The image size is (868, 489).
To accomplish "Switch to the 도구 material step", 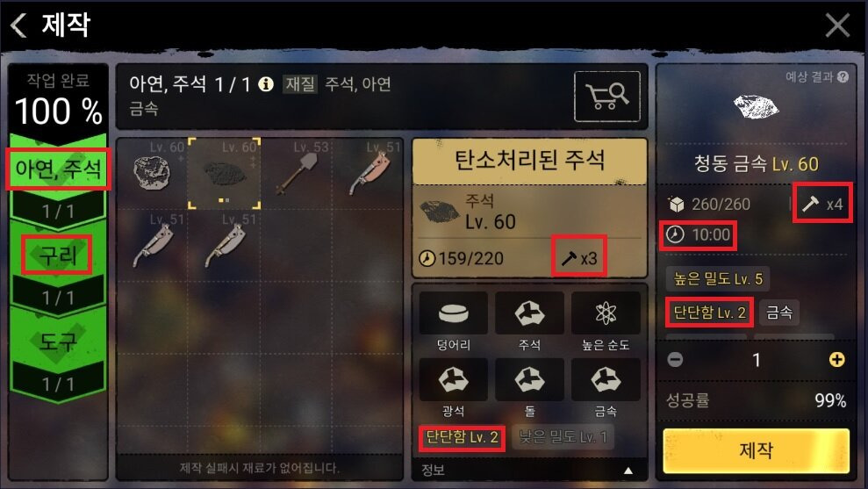I will 58,342.
